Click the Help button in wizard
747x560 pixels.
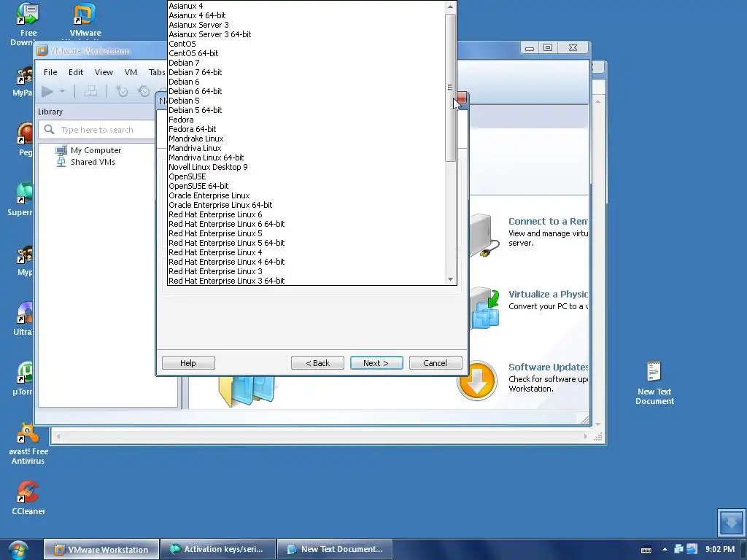pyautogui.click(x=188, y=363)
